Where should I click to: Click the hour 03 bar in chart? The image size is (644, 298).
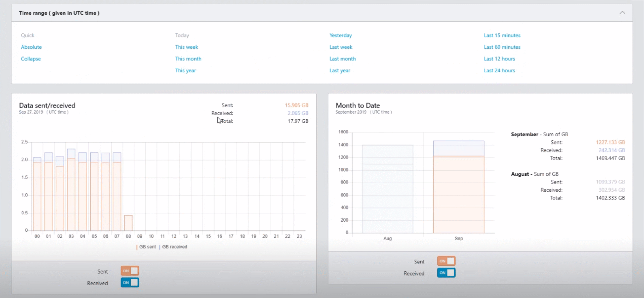tap(71, 193)
